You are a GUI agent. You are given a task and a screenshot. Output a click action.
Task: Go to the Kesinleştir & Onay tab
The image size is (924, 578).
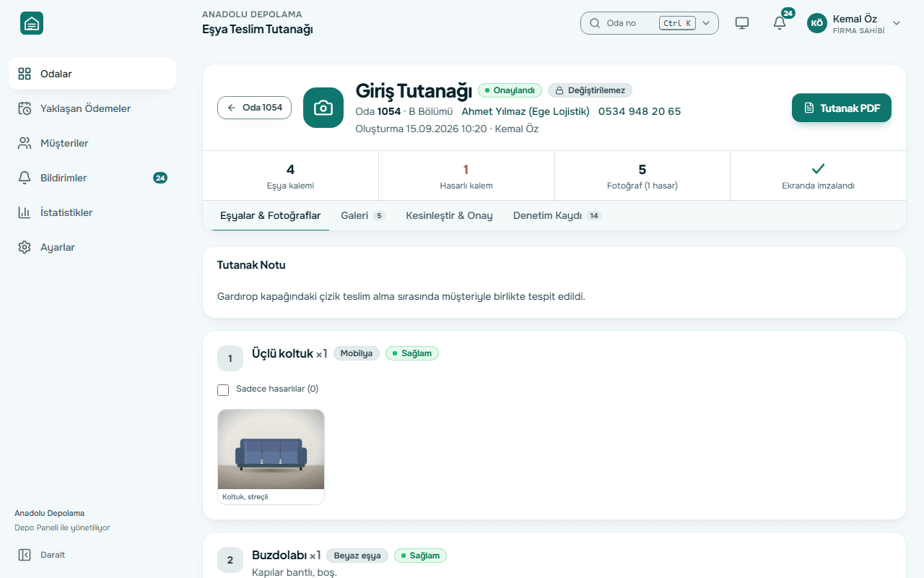(x=449, y=215)
